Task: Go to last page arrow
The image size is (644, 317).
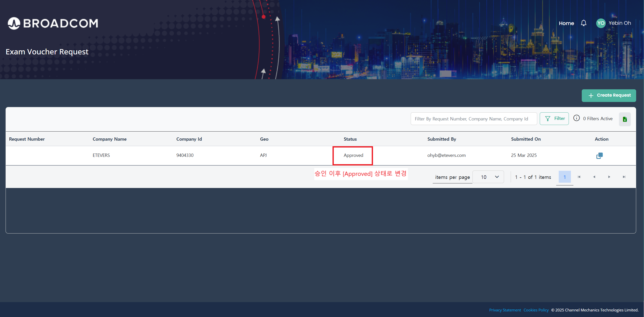Action: click(624, 177)
